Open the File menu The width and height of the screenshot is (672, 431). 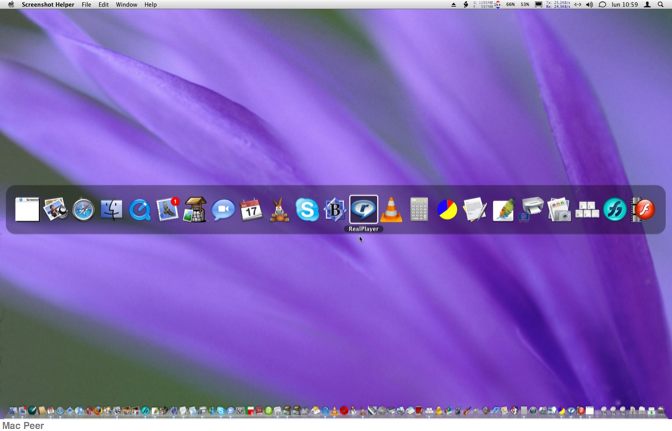(86, 4)
